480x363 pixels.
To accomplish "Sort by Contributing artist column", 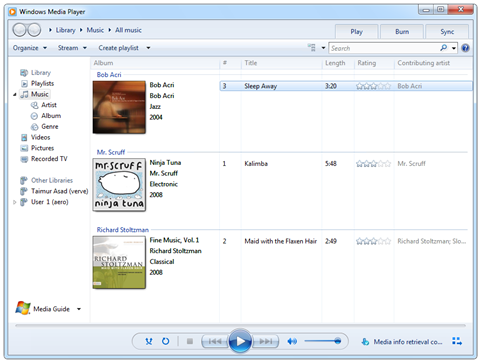I will [x=433, y=63].
